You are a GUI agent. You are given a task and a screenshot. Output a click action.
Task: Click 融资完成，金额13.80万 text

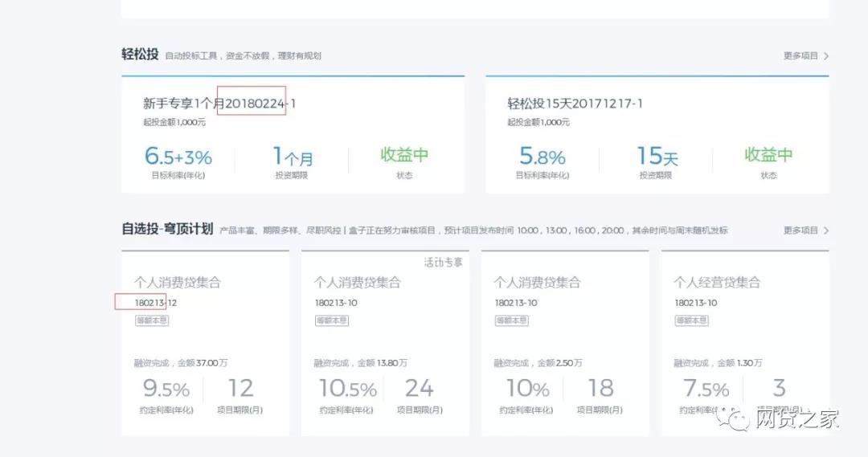click(360, 363)
